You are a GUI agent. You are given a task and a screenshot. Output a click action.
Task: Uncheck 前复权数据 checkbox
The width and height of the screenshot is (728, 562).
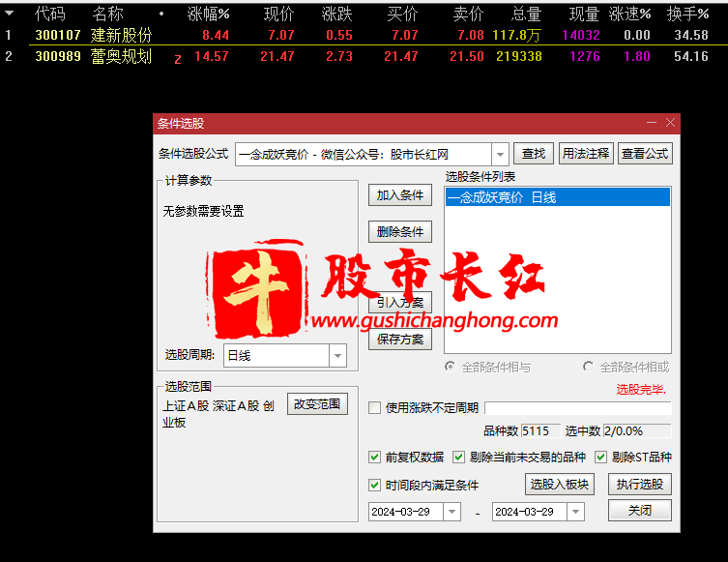[x=374, y=457]
